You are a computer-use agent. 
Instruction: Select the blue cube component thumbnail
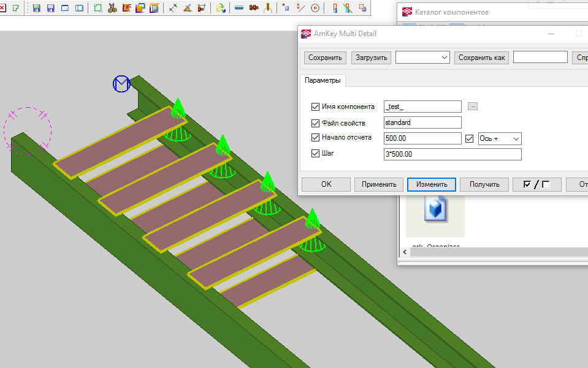point(435,209)
